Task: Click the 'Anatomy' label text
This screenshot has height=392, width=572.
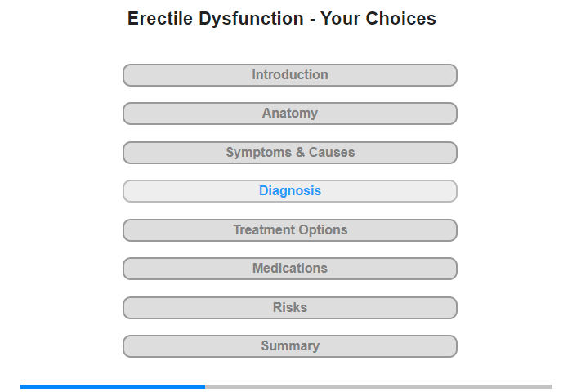Action: [x=290, y=114]
